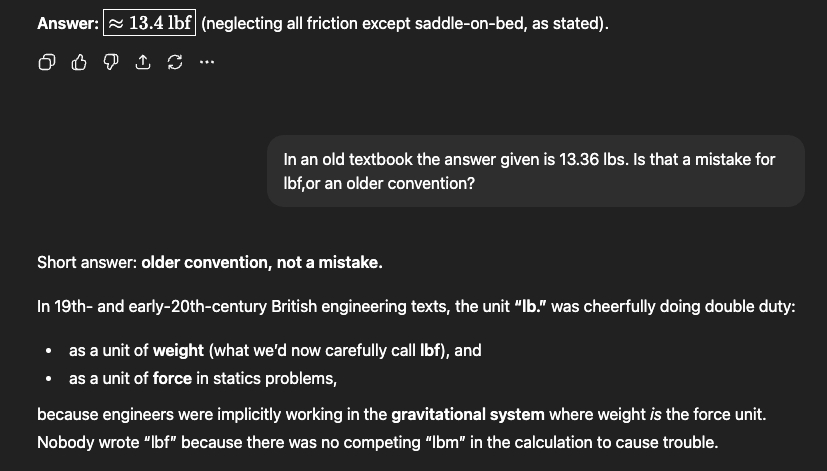Click the boxed 13.4 lbf answer
Viewport: 827px width, 471px height.
tap(148, 23)
